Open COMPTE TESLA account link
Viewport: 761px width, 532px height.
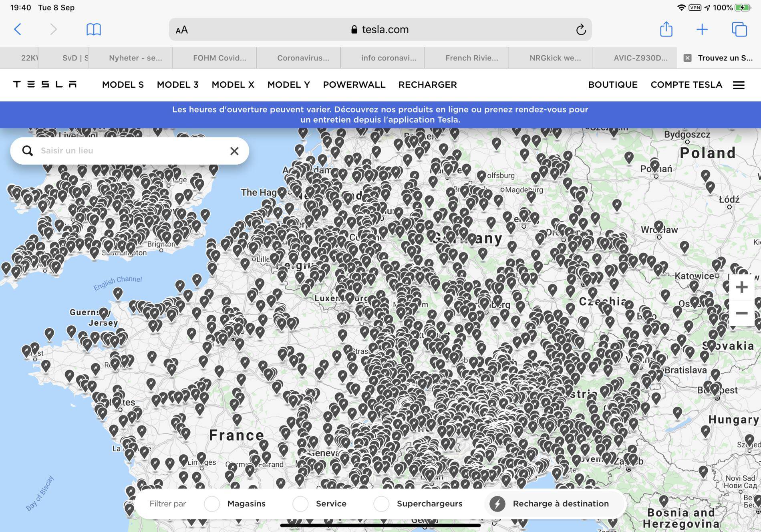pos(687,85)
